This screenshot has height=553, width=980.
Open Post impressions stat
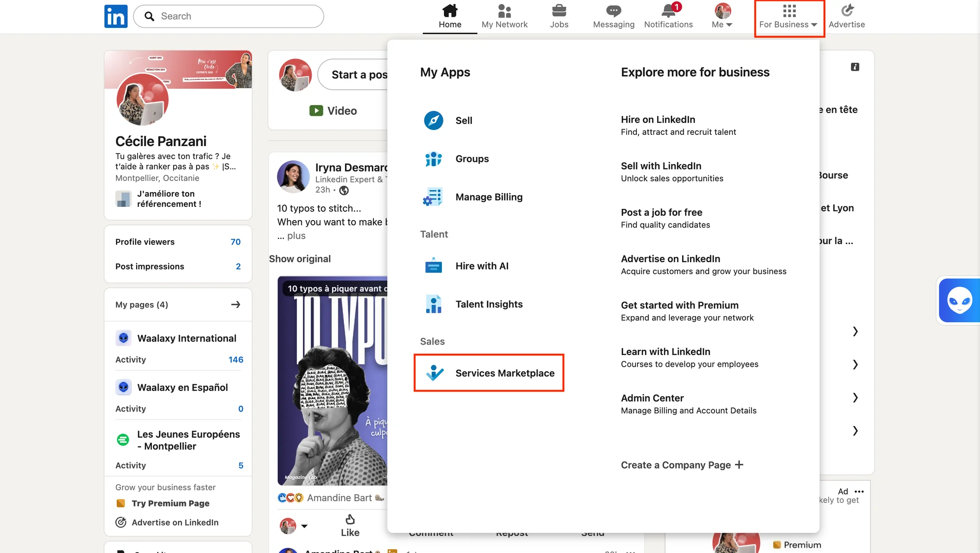click(178, 266)
